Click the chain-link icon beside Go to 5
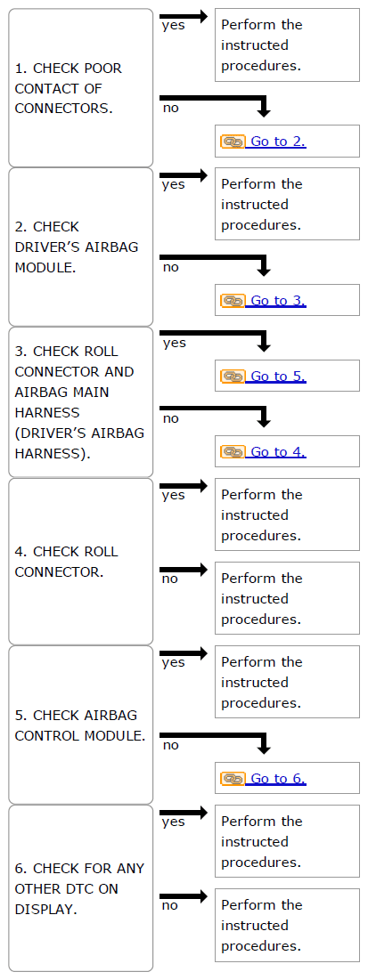 point(233,377)
